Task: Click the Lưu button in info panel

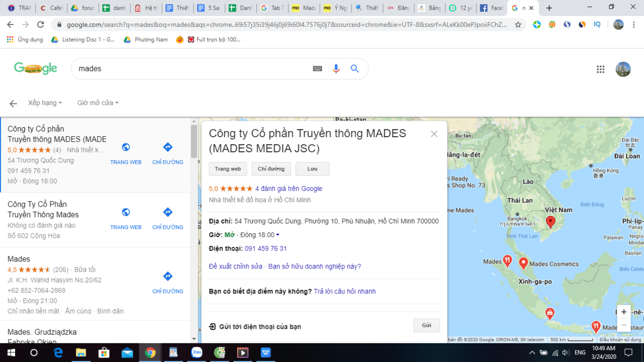Action: tap(312, 169)
